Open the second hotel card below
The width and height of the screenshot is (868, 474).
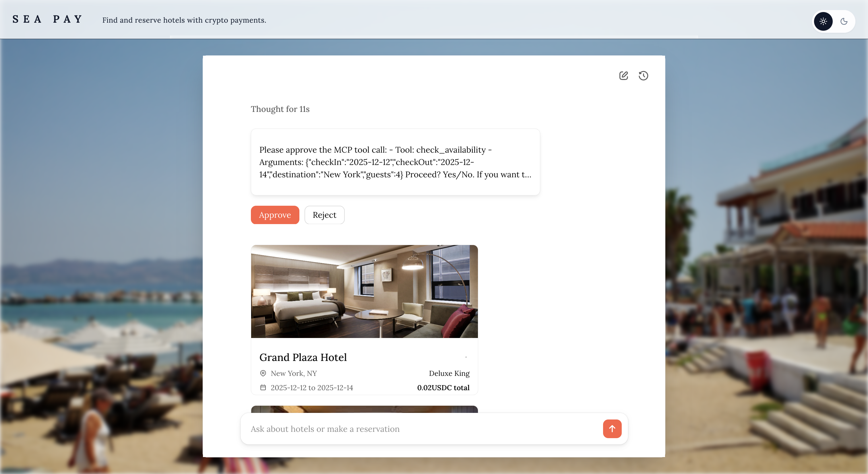pos(364,409)
